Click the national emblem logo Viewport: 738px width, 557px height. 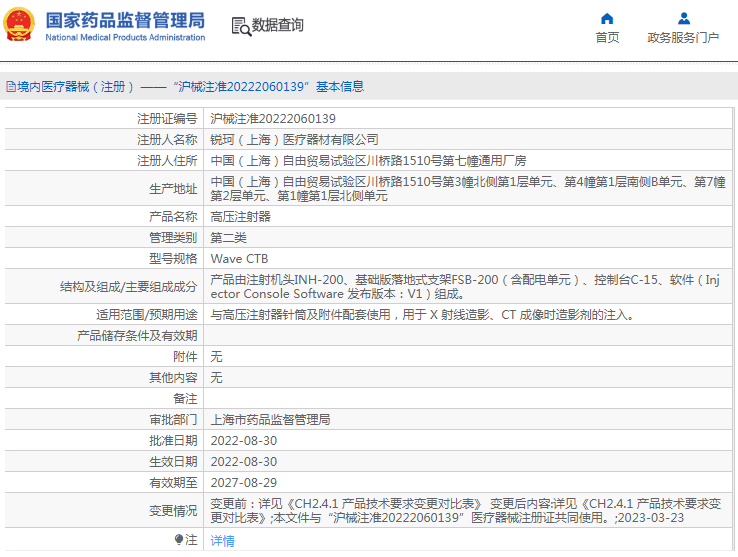tap(19, 25)
